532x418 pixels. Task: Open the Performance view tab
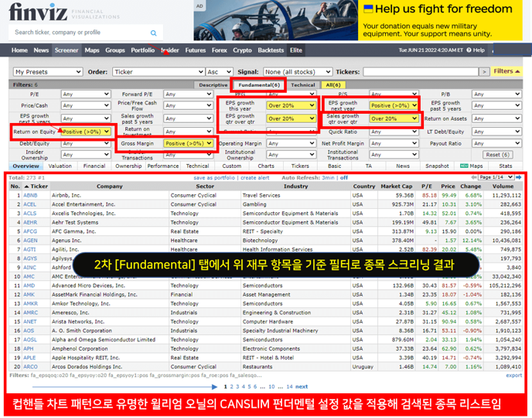click(163, 166)
